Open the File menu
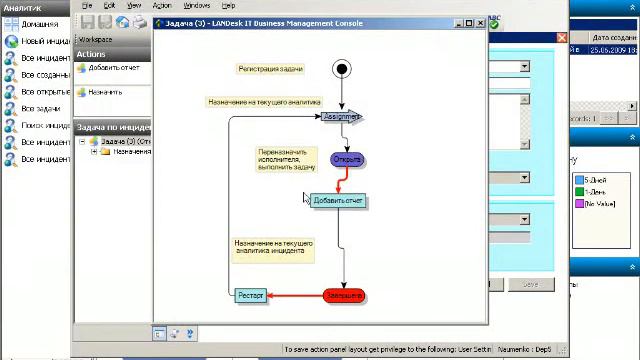640x360 pixels. [87, 6]
